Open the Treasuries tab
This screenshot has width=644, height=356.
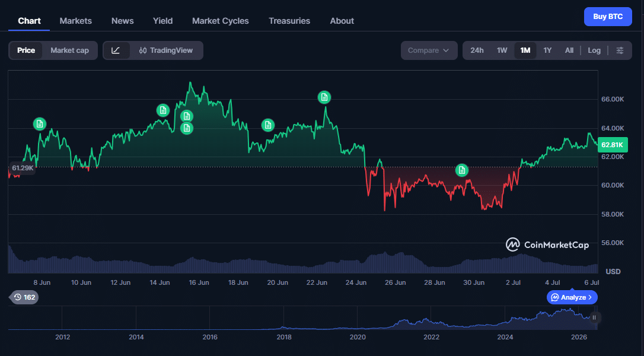pos(289,21)
